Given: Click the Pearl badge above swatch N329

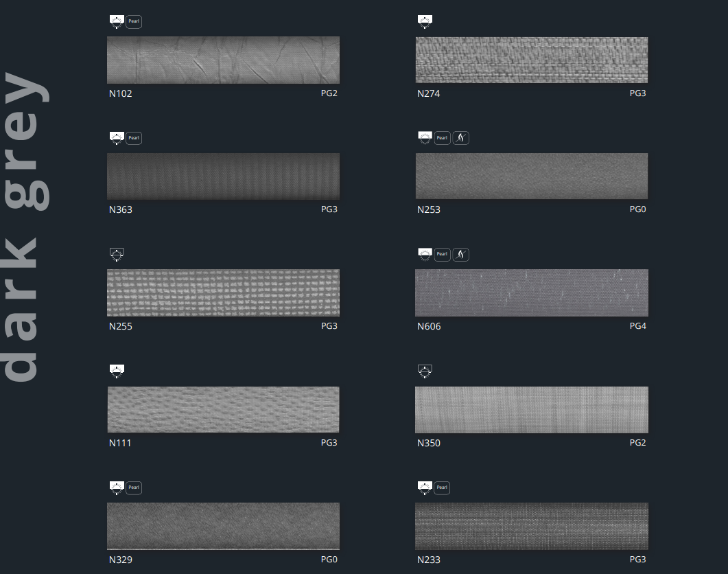Looking at the screenshot, I should click(x=134, y=487).
